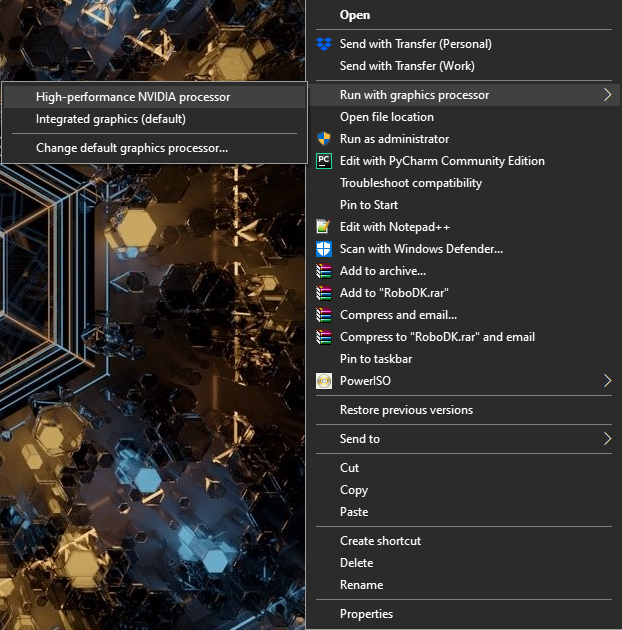Expand the Send to submenu arrow
Image resolution: width=622 pixels, height=630 pixels.
click(x=606, y=439)
